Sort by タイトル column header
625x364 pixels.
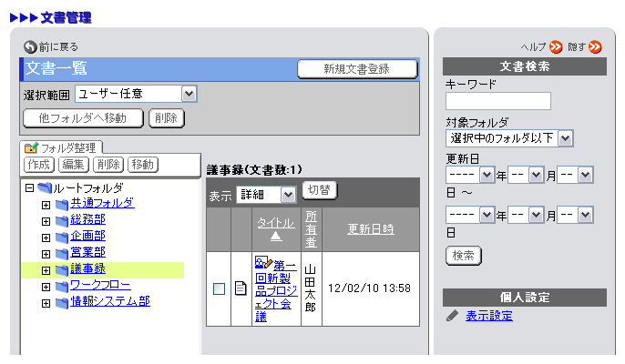point(276,223)
